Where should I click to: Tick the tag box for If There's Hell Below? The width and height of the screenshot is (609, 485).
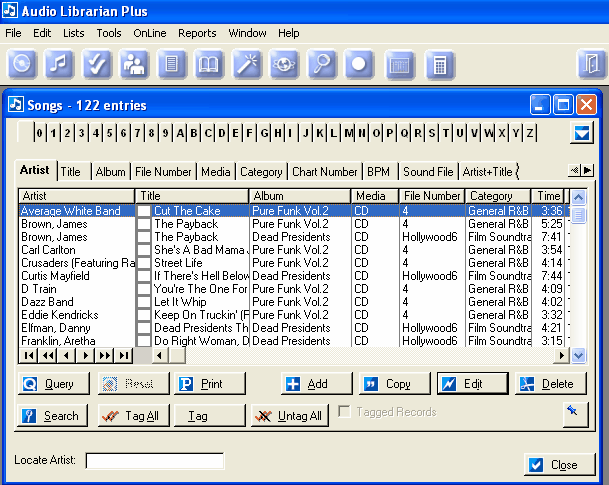click(x=144, y=276)
